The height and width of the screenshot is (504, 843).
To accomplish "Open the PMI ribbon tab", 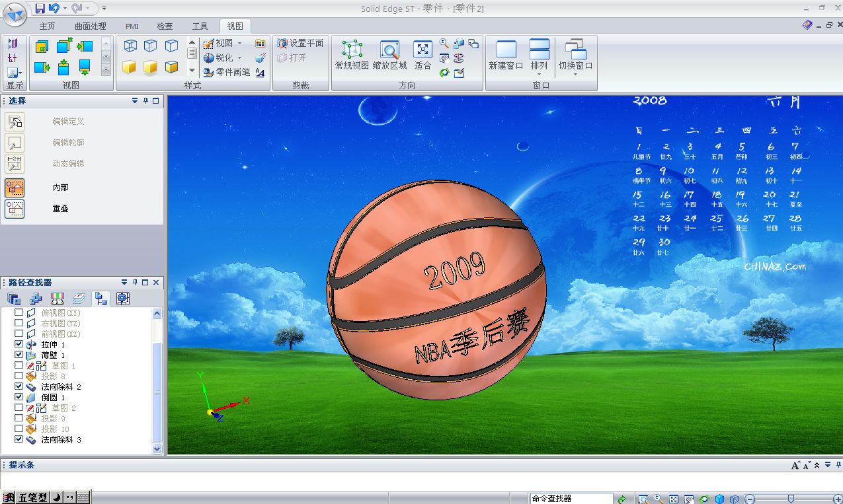I will pos(132,26).
